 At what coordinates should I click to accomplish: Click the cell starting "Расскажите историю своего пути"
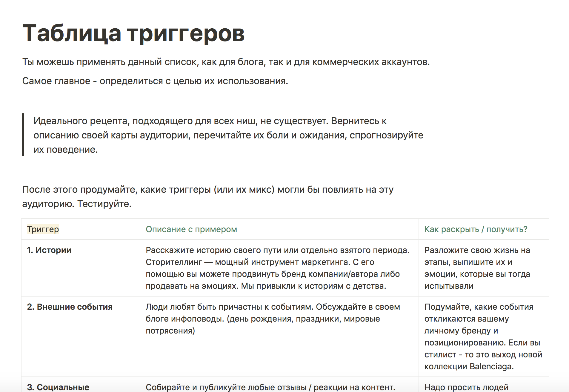point(279,268)
